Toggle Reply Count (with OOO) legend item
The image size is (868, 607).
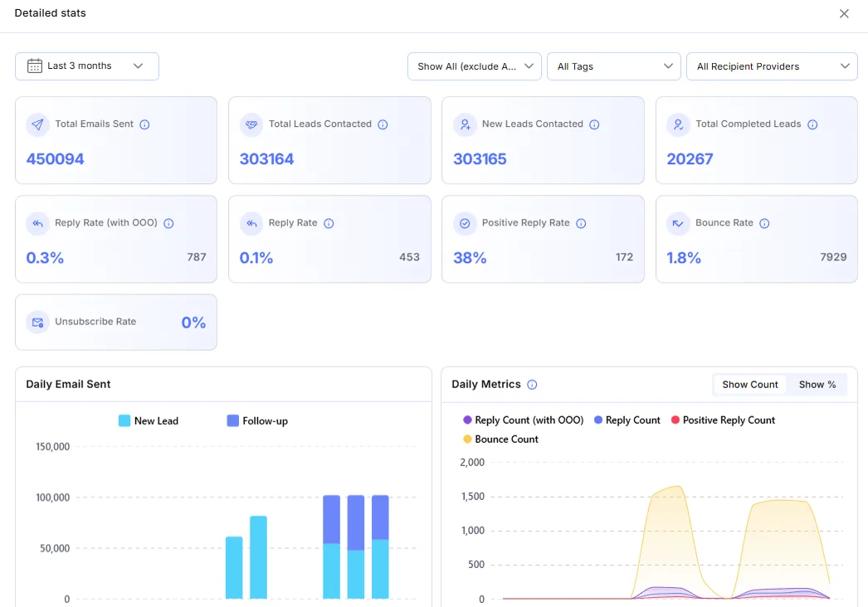pyautogui.click(x=523, y=420)
